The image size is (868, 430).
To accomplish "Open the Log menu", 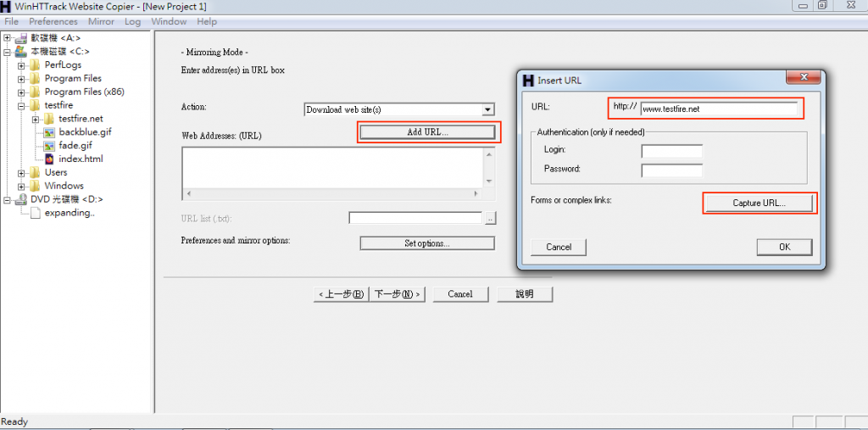I will 133,21.
